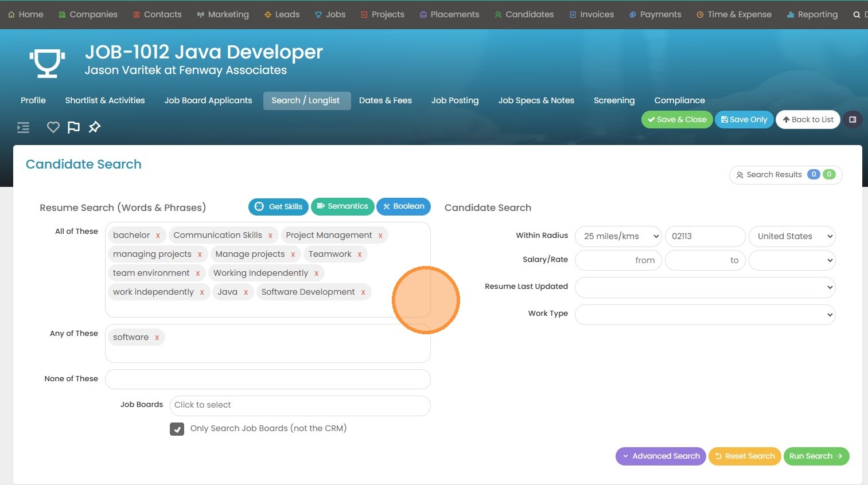Click the None of These input field
This screenshot has width=868, height=485.
tap(267, 379)
